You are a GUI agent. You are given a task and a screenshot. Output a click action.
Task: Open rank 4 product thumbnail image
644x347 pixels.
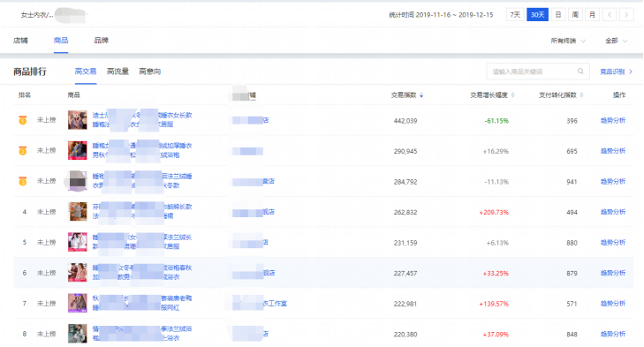[x=78, y=212]
